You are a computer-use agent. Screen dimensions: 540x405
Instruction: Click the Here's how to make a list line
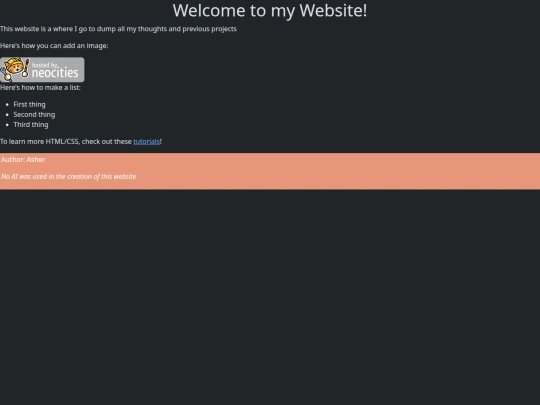pyautogui.click(x=40, y=87)
